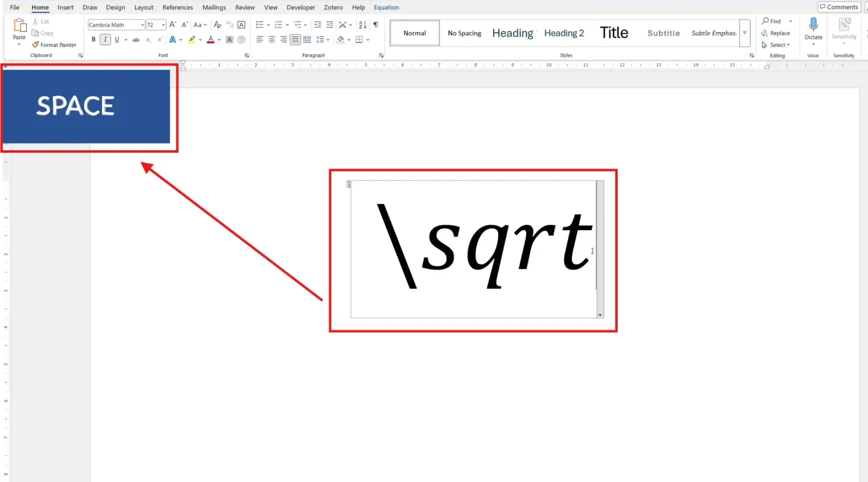Image resolution: width=868 pixels, height=482 pixels.
Task: Click the Dictate microphone icon
Action: pos(813,24)
